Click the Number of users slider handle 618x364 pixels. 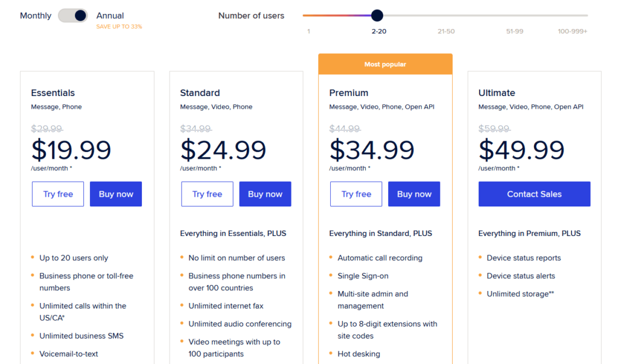[377, 15]
